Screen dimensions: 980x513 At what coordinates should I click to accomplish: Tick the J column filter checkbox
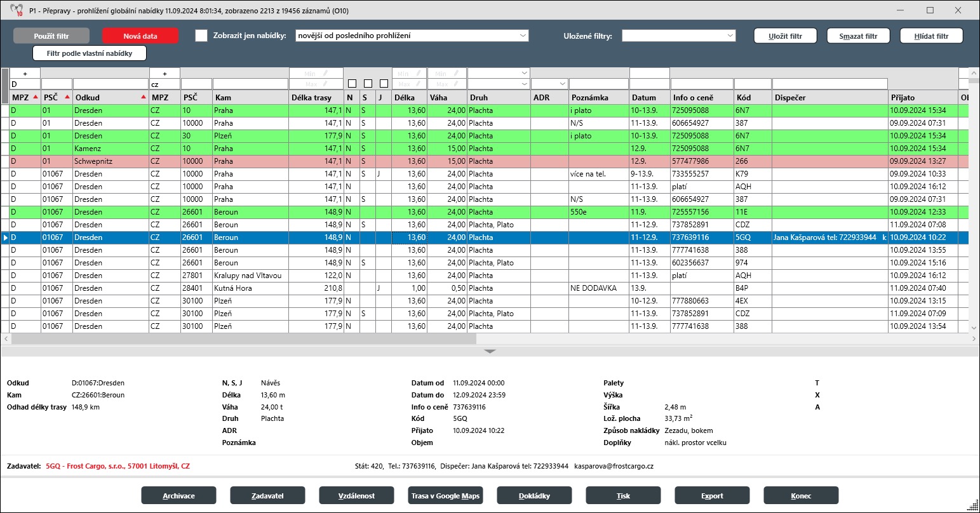click(384, 84)
